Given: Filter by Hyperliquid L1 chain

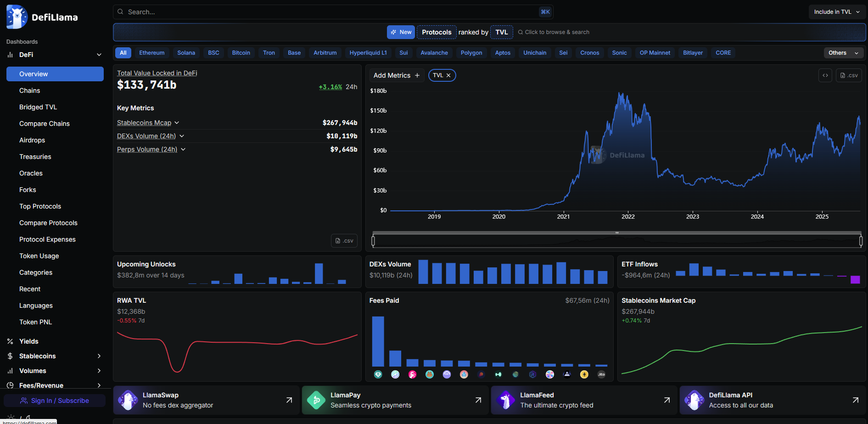Looking at the screenshot, I should pos(368,53).
